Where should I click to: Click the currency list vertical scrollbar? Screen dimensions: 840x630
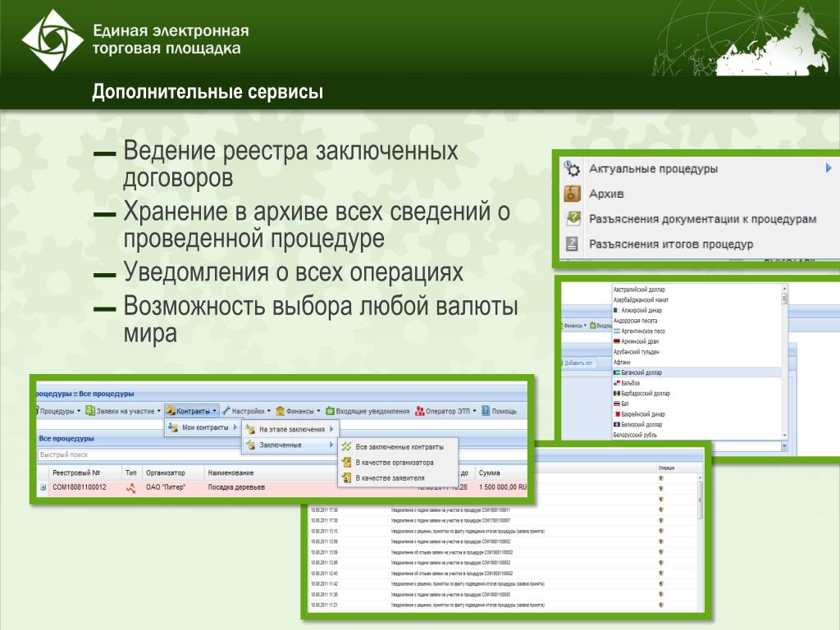pyautogui.click(x=785, y=362)
